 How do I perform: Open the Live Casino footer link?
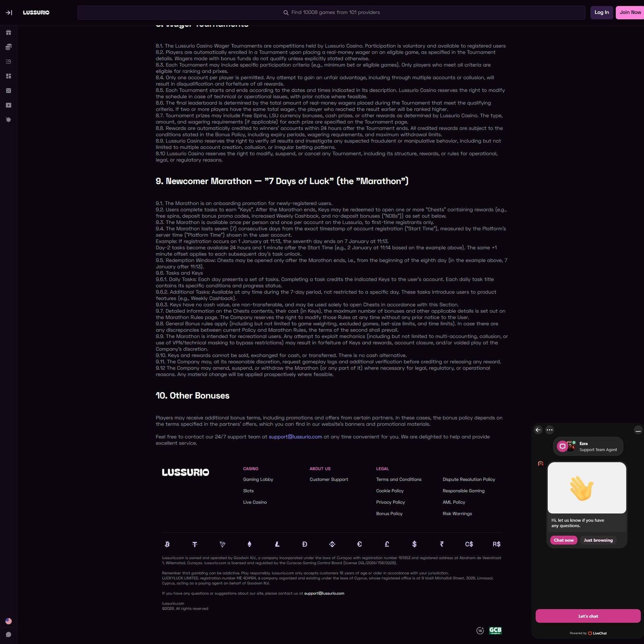point(255,502)
